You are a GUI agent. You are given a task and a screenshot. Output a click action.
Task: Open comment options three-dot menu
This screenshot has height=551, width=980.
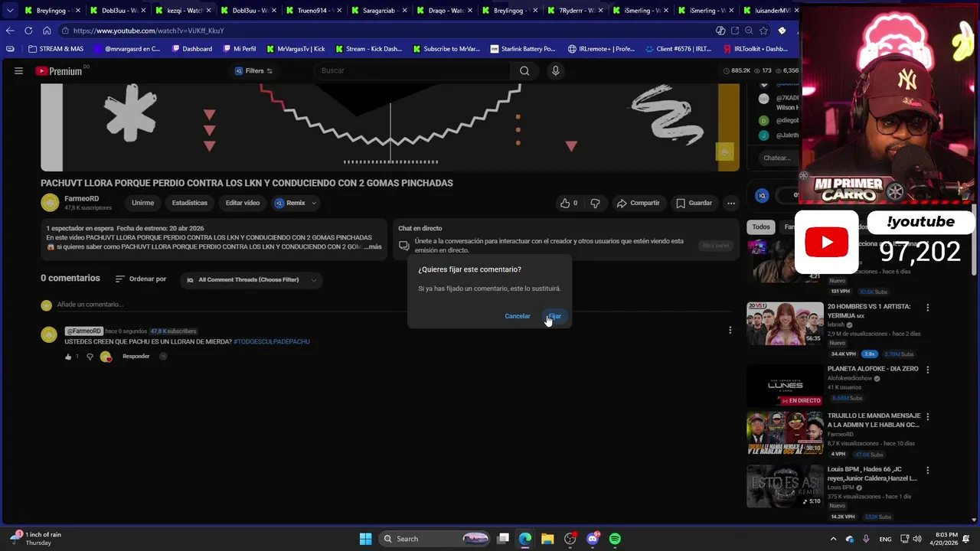tap(730, 331)
